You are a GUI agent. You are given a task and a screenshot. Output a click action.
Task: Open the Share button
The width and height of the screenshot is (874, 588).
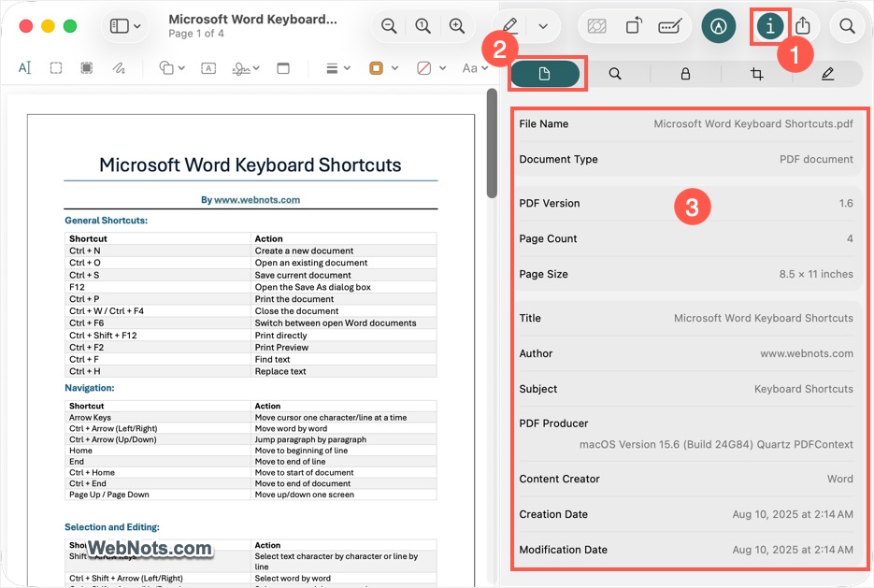point(803,26)
